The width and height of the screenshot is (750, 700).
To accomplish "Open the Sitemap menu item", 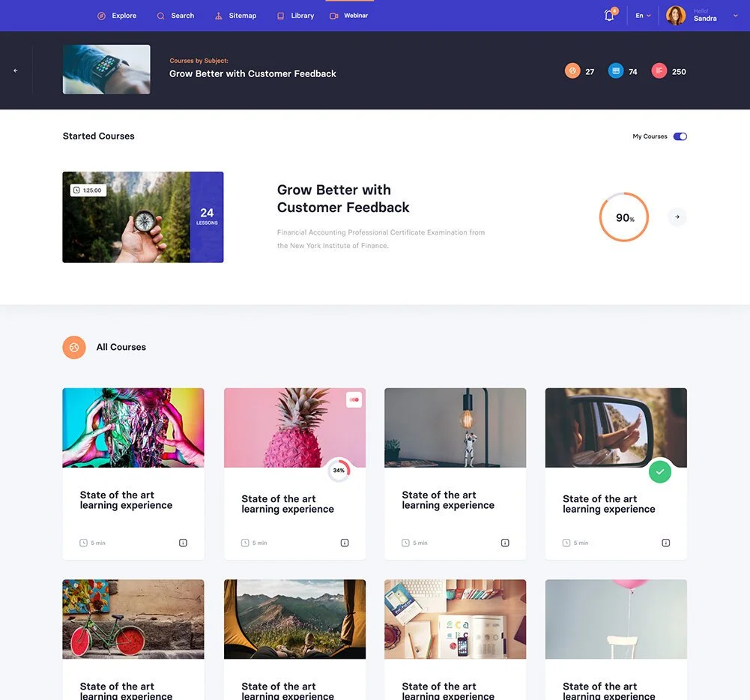I will 236,16.
